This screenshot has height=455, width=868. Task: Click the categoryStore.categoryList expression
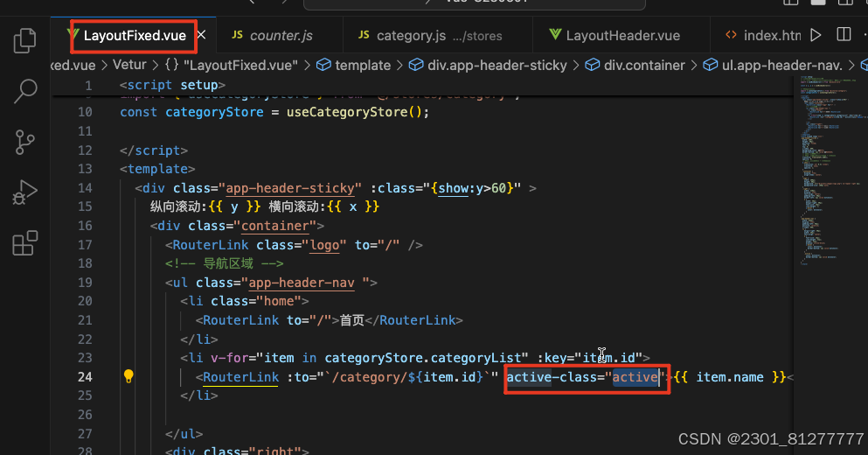pos(423,358)
